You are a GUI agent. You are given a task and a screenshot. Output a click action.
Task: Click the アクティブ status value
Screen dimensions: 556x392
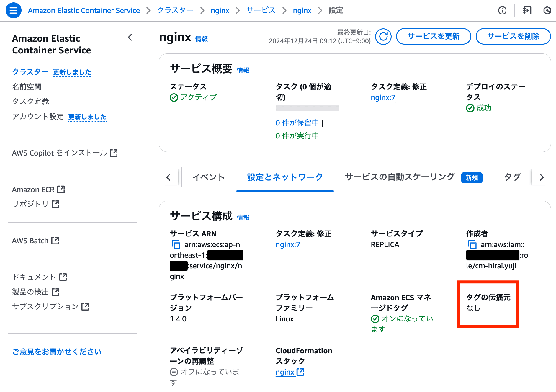point(199,97)
